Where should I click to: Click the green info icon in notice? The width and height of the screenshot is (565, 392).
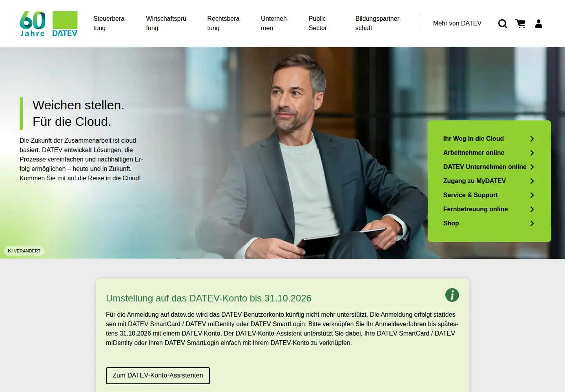452,295
